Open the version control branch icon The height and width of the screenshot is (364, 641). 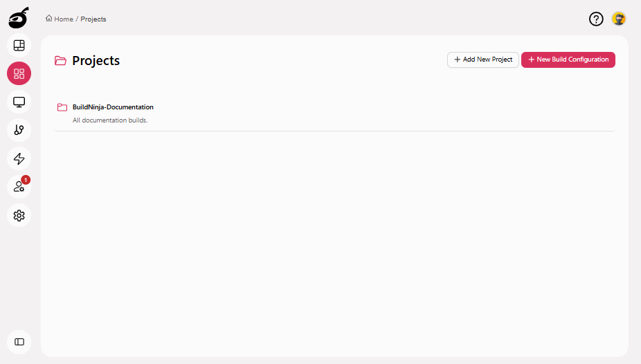point(19,130)
